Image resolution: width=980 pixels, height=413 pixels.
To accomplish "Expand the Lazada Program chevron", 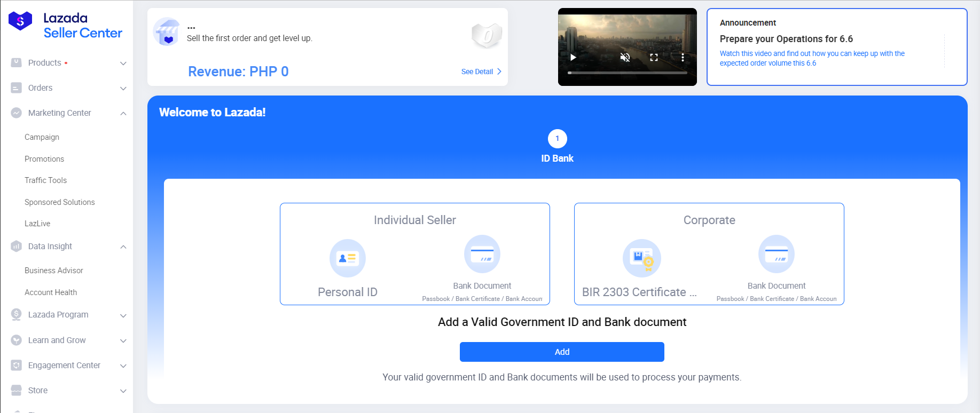I will pos(123,315).
